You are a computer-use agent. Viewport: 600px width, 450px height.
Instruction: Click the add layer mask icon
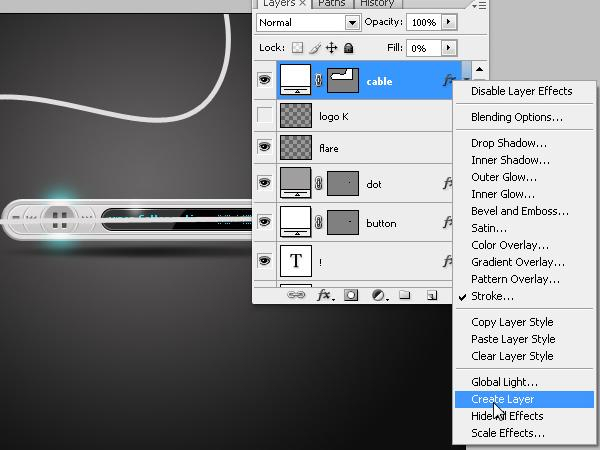pos(351,295)
